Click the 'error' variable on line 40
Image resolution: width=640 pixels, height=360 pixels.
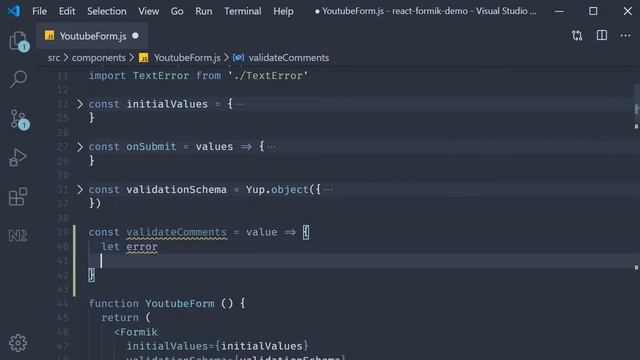(142, 247)
